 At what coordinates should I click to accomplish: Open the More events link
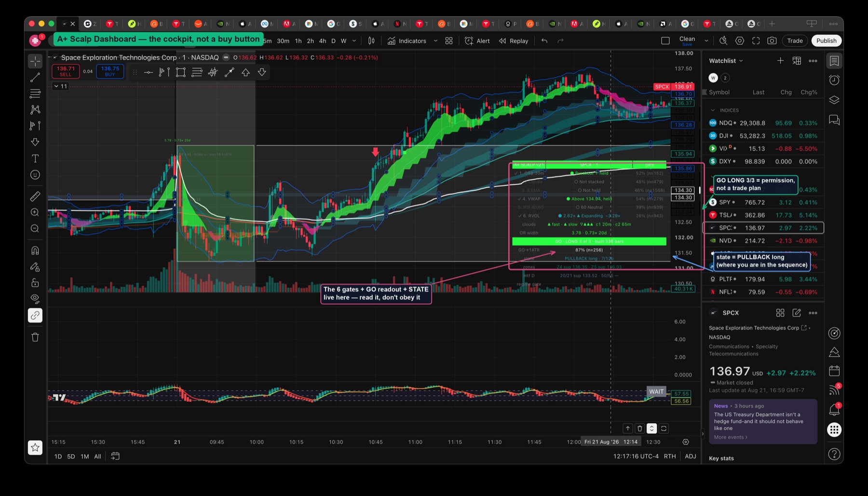731,437
